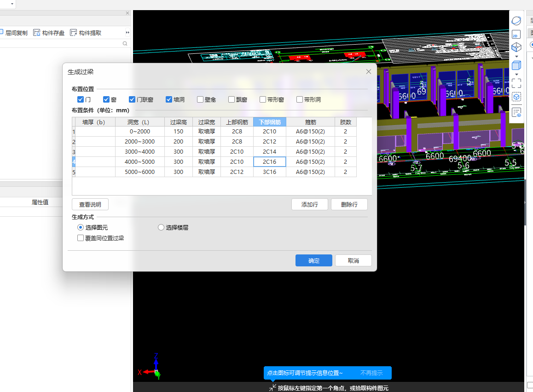Check the 飘窗 checkbox
533x392 pixels.
pos(232,99)
